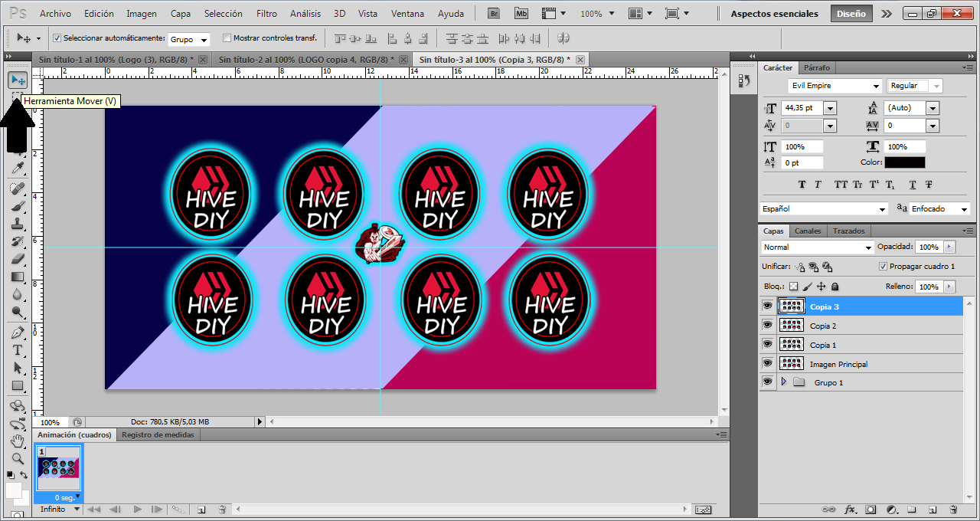Hide the Copia 1 layer
The height and width of the screenshot is (521, 980).
click(768, 345)
